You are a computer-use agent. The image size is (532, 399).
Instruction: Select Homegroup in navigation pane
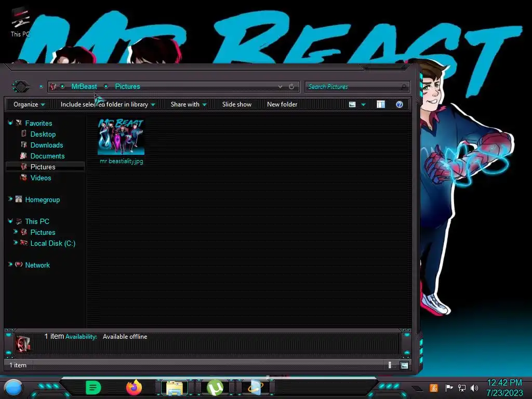42,199
